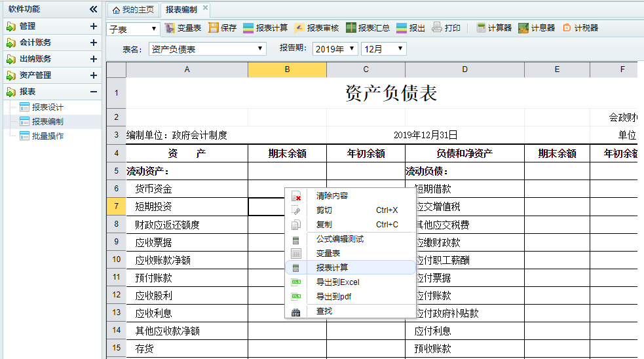Select 清除内容 in the context menu
This screenshot has width=644, height=359.
pos(331,196)
